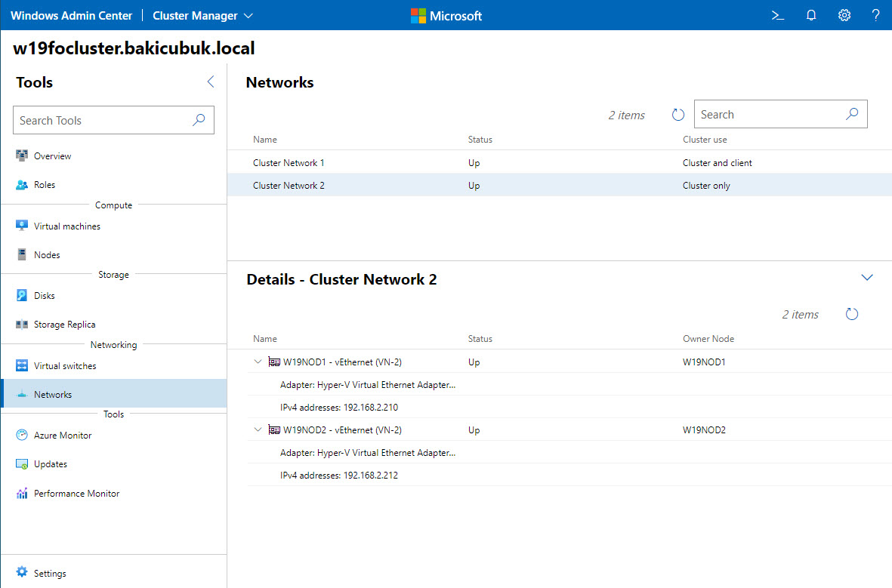
Task: Click the Performance Monitor icon
Action: click(22, 493)
